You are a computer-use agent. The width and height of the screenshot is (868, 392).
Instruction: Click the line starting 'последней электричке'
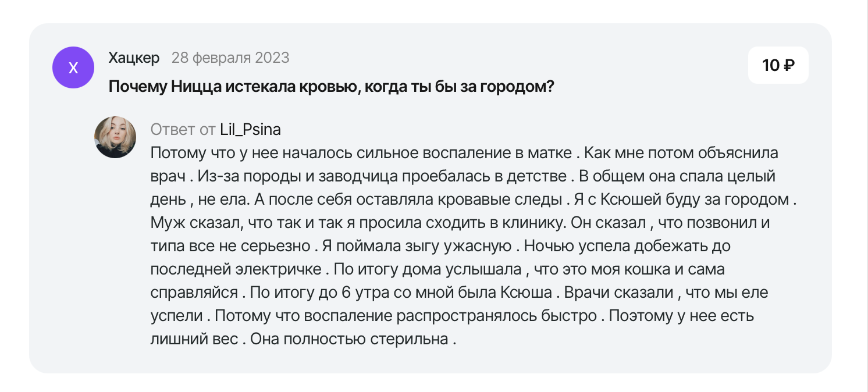pyautogui.click(x=437, y=269)
